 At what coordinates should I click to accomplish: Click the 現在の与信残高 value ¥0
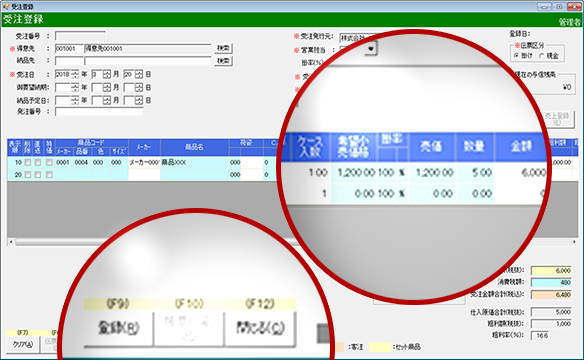click(566, 87)
